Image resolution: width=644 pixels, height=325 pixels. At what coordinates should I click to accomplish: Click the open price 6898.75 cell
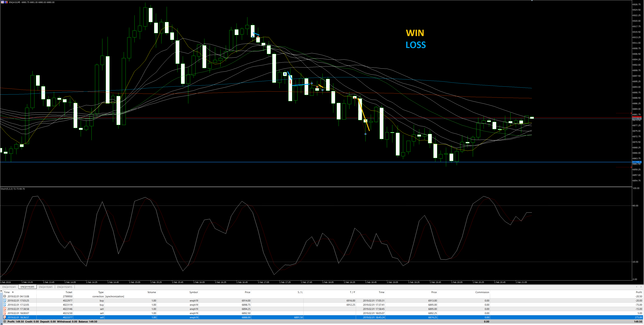point(246,305)
